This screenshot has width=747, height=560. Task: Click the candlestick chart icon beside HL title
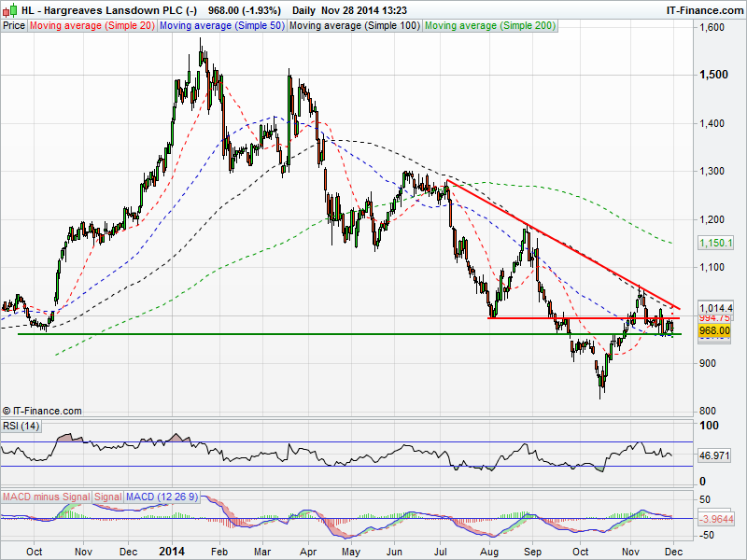pyautogui.click(x=8, y=10)
